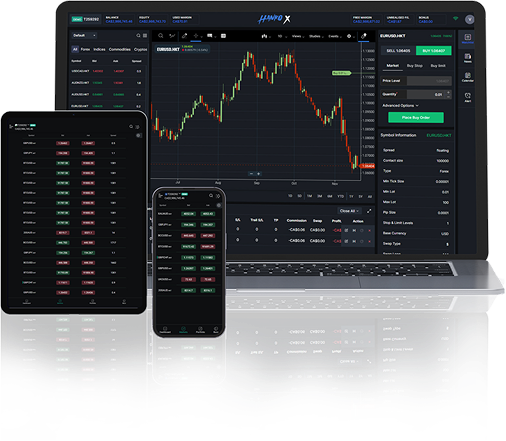Open the watchlist search on the laptop

(138, 35)
